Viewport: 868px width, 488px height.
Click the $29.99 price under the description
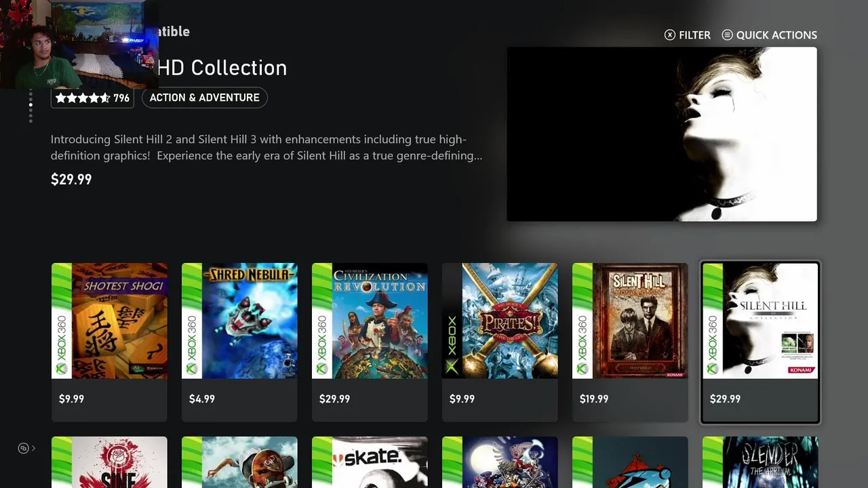pos(71,180)
